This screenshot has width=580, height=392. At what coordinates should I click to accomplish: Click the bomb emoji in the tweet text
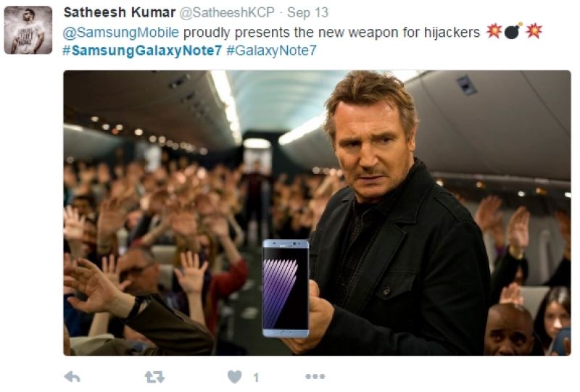pyautogui.click(x=513, y=31)
